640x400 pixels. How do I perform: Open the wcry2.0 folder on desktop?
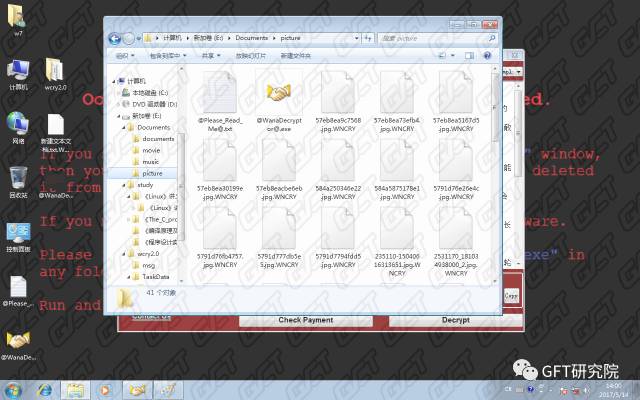point(55,70)
